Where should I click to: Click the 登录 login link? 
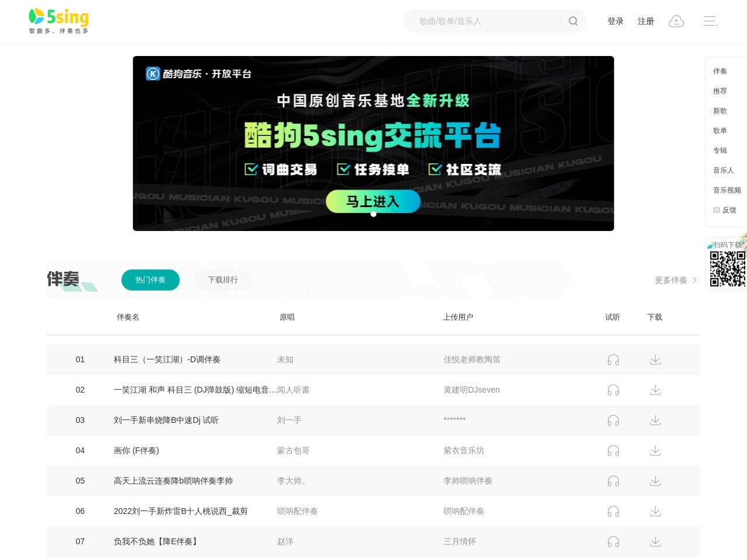click(x=615, y=21)
